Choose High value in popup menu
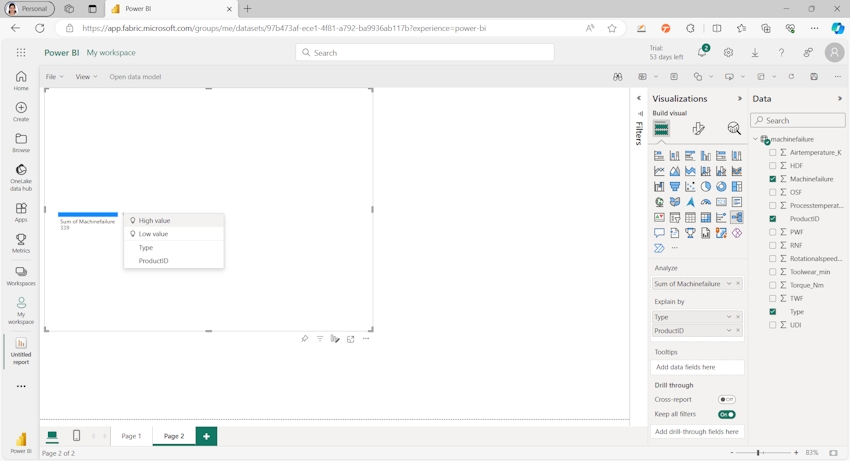 [x=174, y=221]
